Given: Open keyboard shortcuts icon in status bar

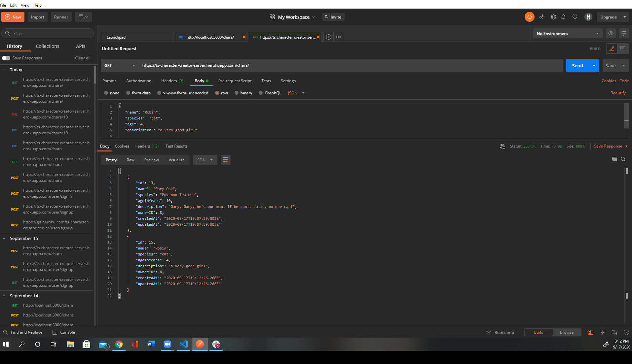Looking at the screenshot, I should pos(614,332).
